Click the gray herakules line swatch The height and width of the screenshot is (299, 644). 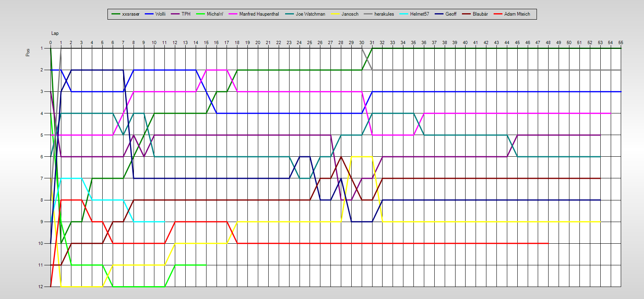[369, 14]
